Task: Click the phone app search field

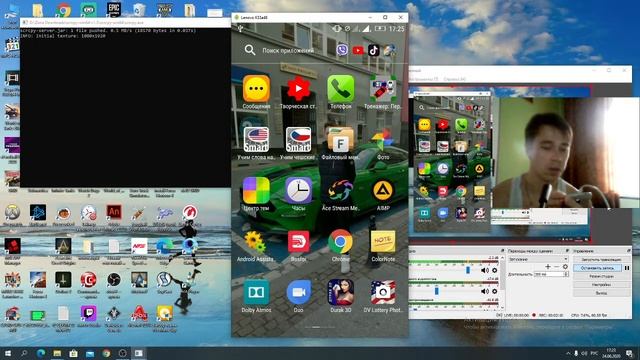Action: click(x=288, y=50)
